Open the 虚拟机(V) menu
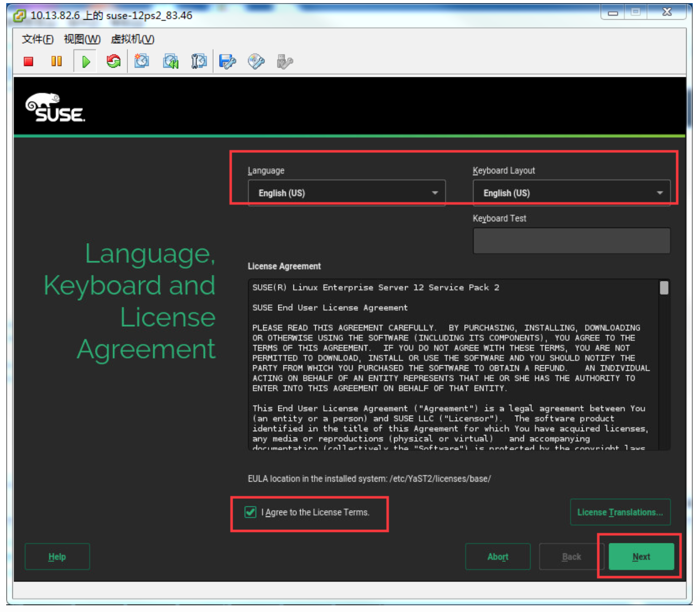The height and width of the screenshot is (612, 700). click(132, 39)
